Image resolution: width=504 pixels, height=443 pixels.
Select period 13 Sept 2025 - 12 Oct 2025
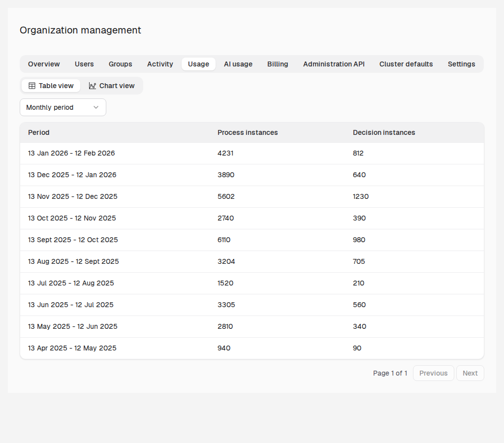pos(73,240)
